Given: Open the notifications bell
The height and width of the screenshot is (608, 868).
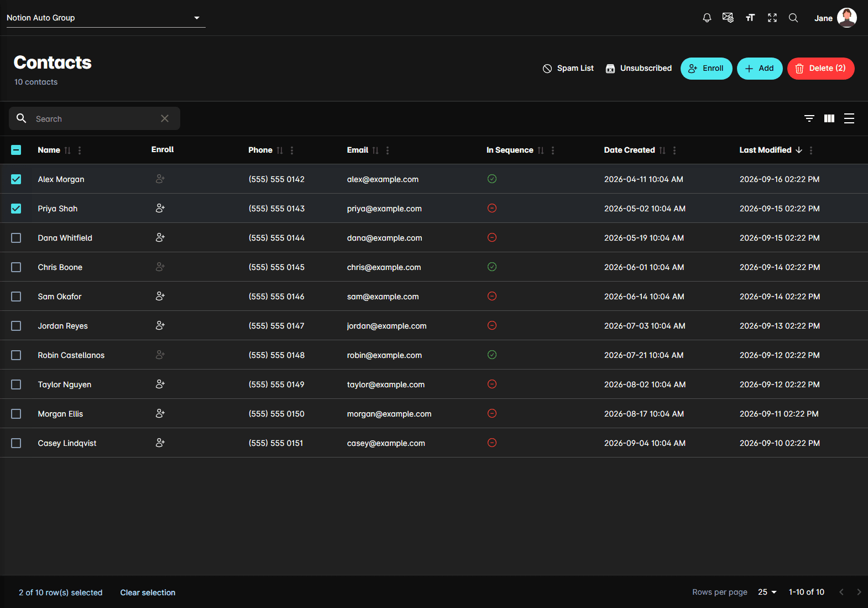Looking at the screenshot, I should click(707, 18).
